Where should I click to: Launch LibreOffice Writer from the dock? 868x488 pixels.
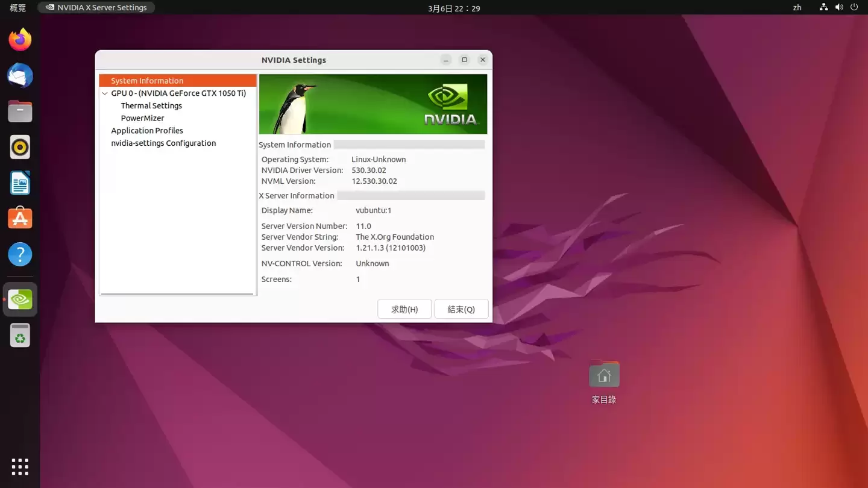tap(20, 183)
